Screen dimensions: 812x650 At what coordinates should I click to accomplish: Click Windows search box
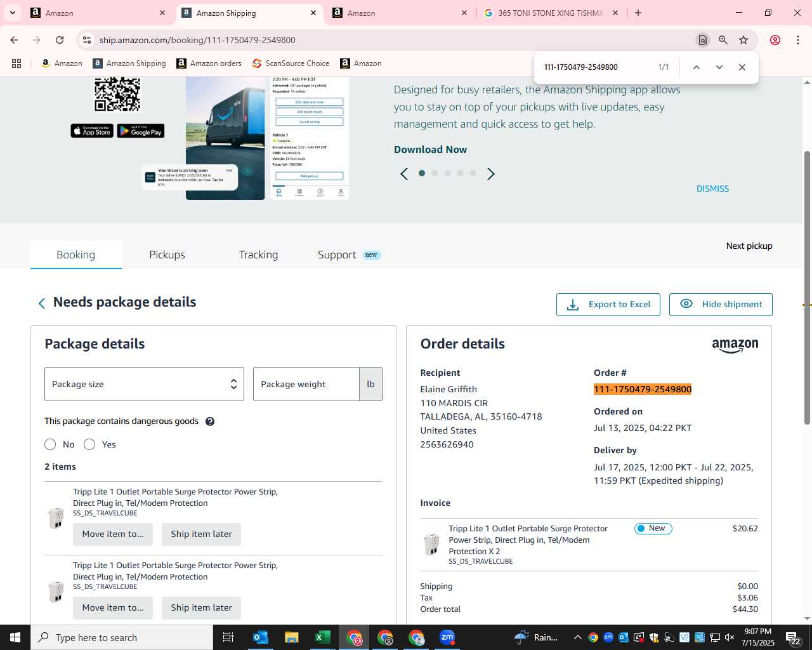click(122, 637)
